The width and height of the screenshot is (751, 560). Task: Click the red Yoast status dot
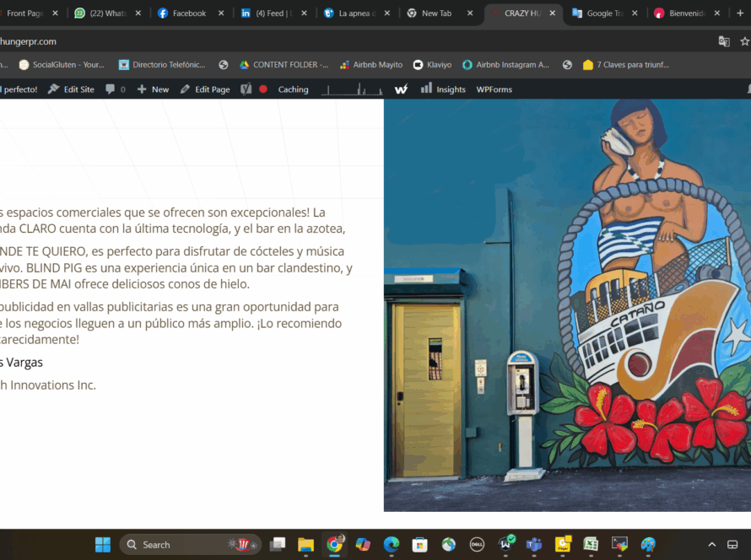point(263,89)
